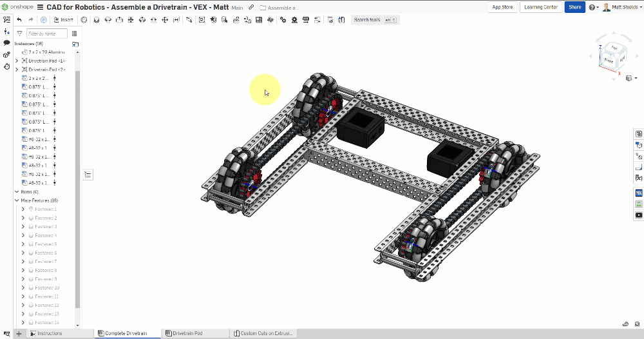The height and width of the screenshot is (339, 644).
Task: Collapse the Mate Features (16) section
Action: pyautogui.click(x=16, y=200)
